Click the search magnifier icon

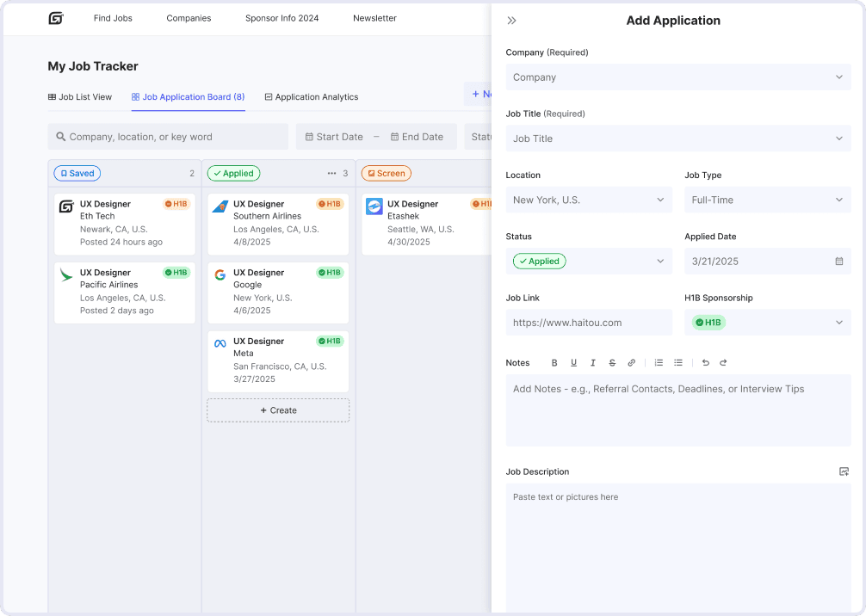(x=61, y=136)
